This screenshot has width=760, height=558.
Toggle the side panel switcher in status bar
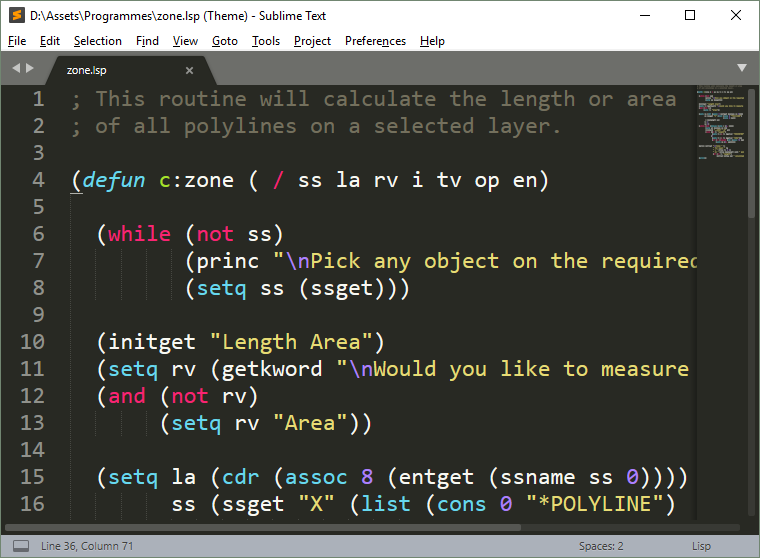point(15,546)
